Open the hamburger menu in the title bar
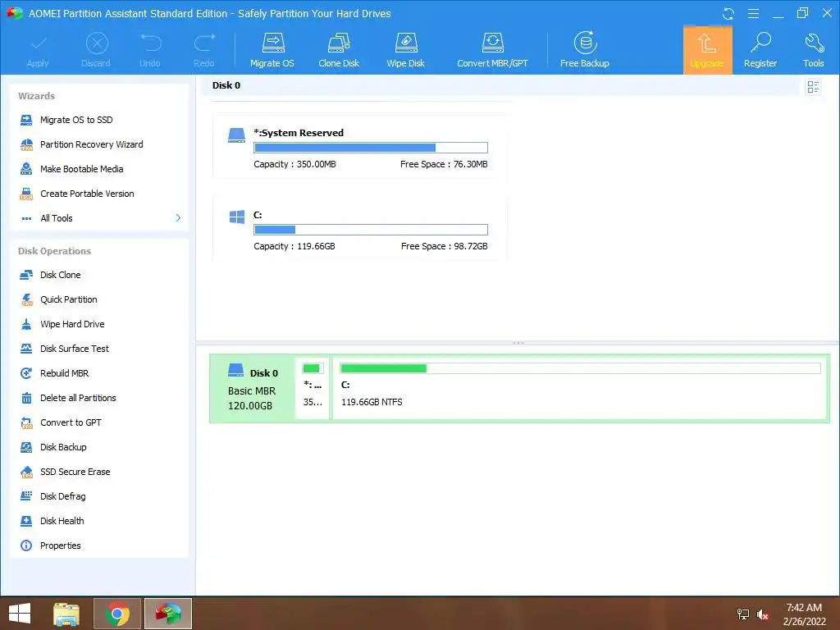This screenshot has width=840, height=630. coord(753,13)
